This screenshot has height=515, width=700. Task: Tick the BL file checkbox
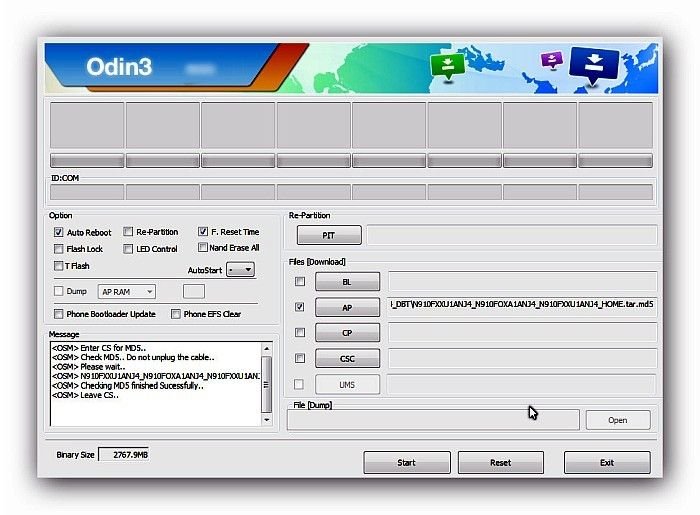[x=300, y=282]
